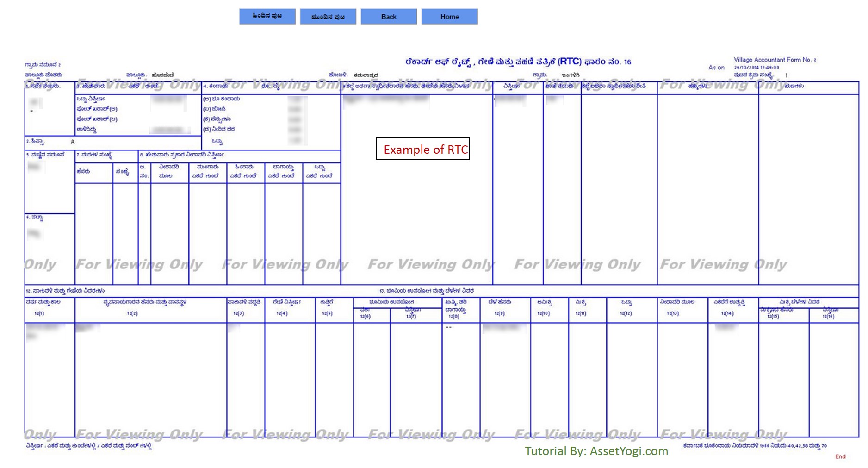Select the 12(9) column header

(x=499, y=313)
